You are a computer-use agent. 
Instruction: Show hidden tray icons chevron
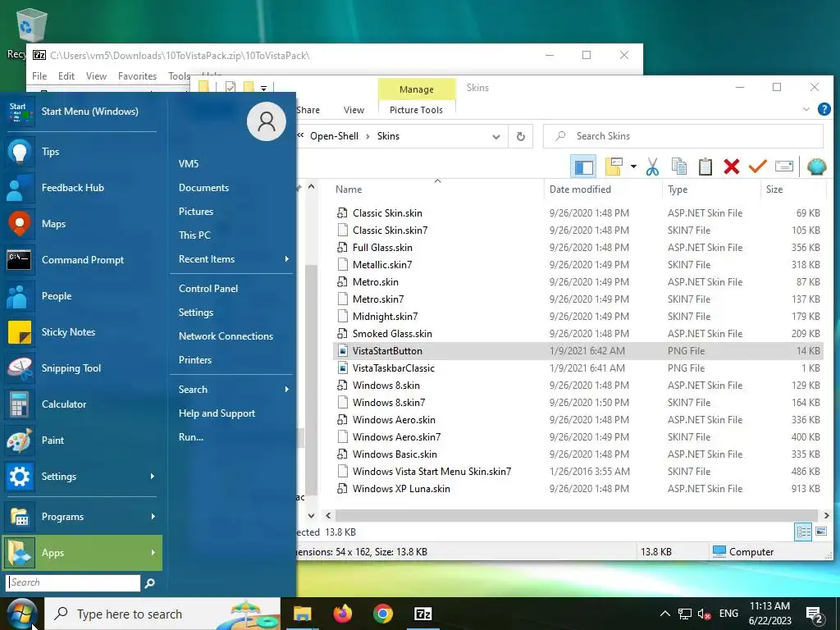click(x=664, y=614)
